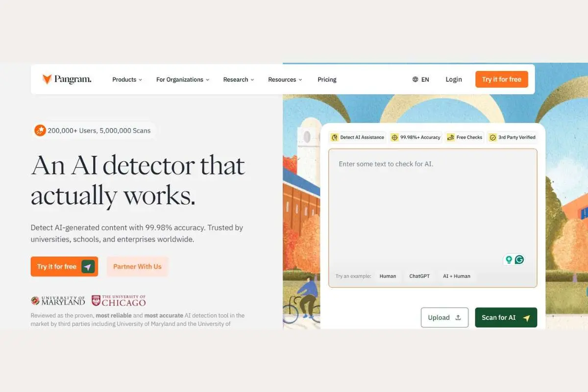The image size is (588, 392).
Task: Click the Grammarly lightbulb icon
Action: coord(509,259)
